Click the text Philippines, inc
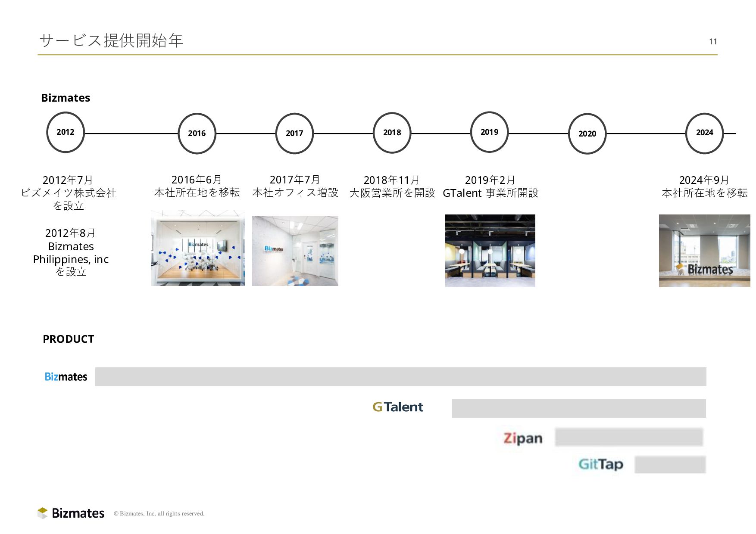Image resolution: width=756 pixels, height=534 pixels. (x=71, y=259)
